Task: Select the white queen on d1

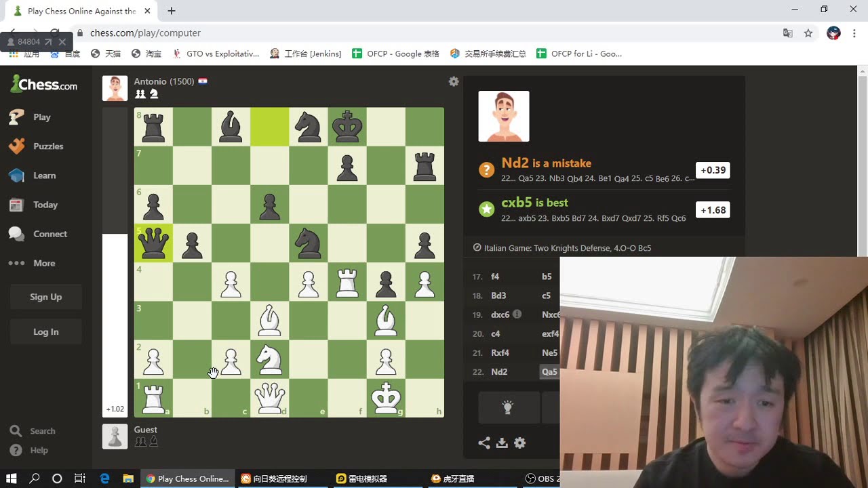Action: click(x=270, y=398)
